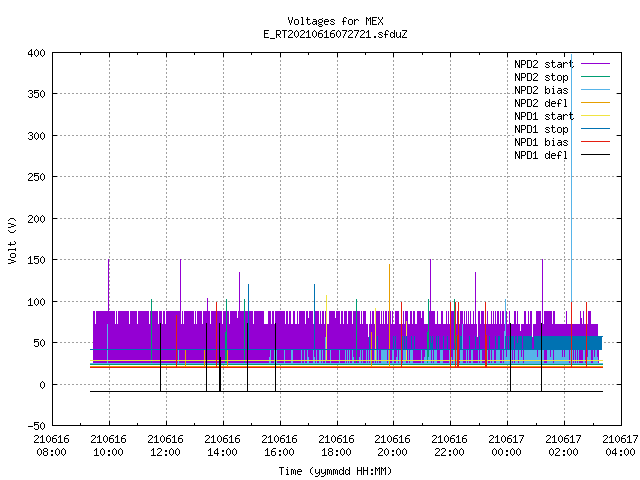Screen dimensions: 640x480
Task: Click the NPD1 start yellow legend line
Action: [x=595, y=116]
